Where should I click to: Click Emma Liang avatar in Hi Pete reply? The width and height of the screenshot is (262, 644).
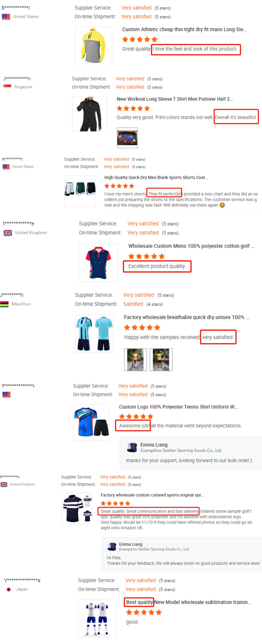pos(112,546)
